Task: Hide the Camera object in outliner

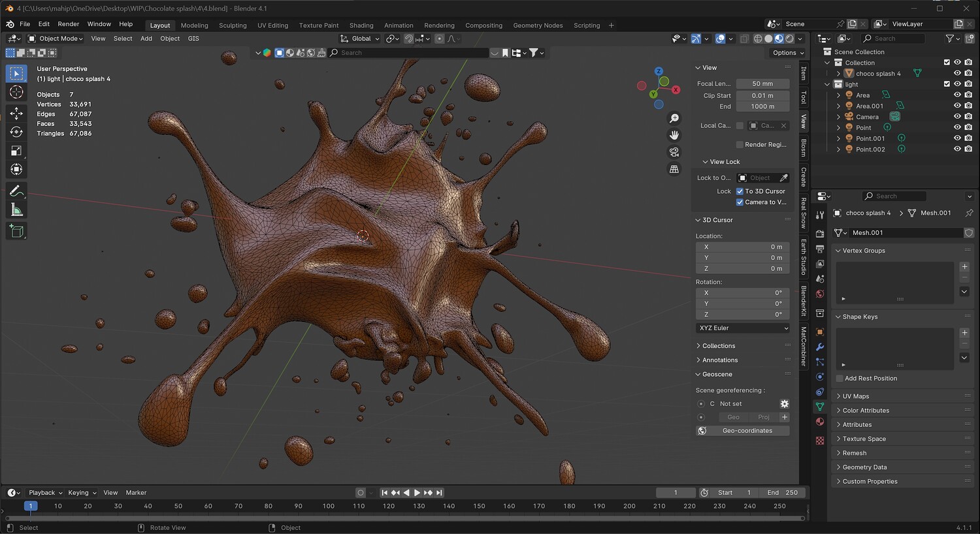Action: (x=957, y=117)
